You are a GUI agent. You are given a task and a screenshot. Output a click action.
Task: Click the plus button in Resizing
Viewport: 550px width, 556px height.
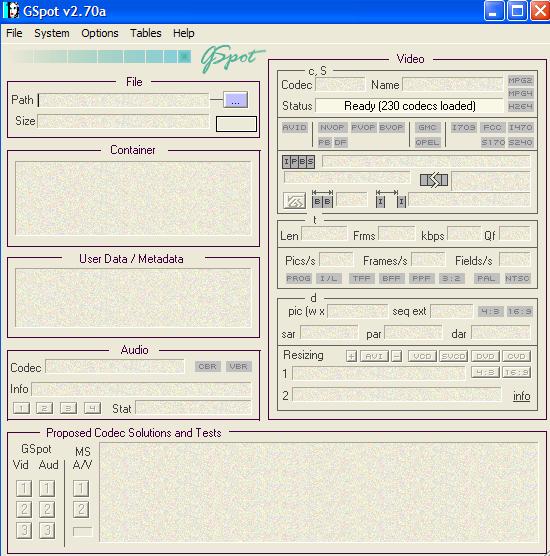[x=351, y=356]
